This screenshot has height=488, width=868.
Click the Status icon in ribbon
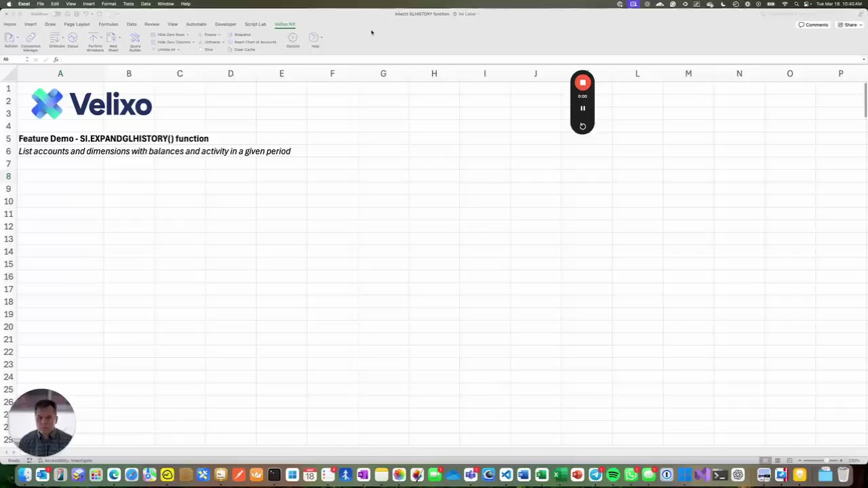[73, 39]
